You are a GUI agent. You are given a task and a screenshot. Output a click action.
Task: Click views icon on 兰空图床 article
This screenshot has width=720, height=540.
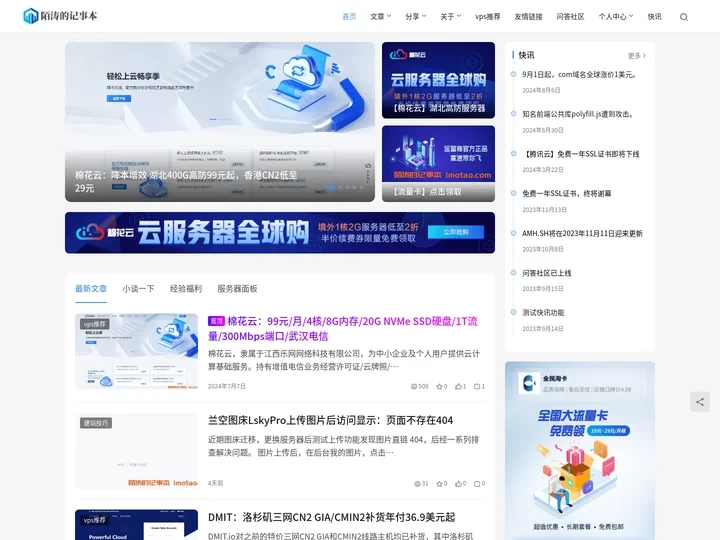pos(421,484)
